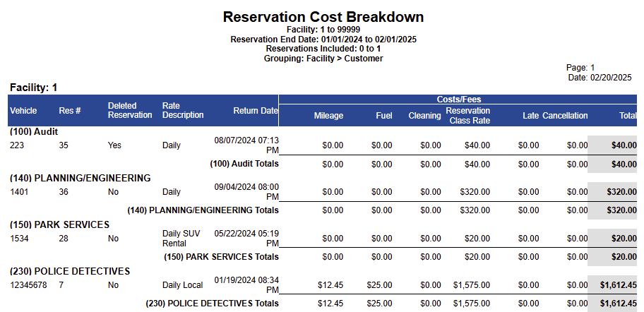
Task: Click the (150) PARK SERVICES group heading
Action: 59,224
